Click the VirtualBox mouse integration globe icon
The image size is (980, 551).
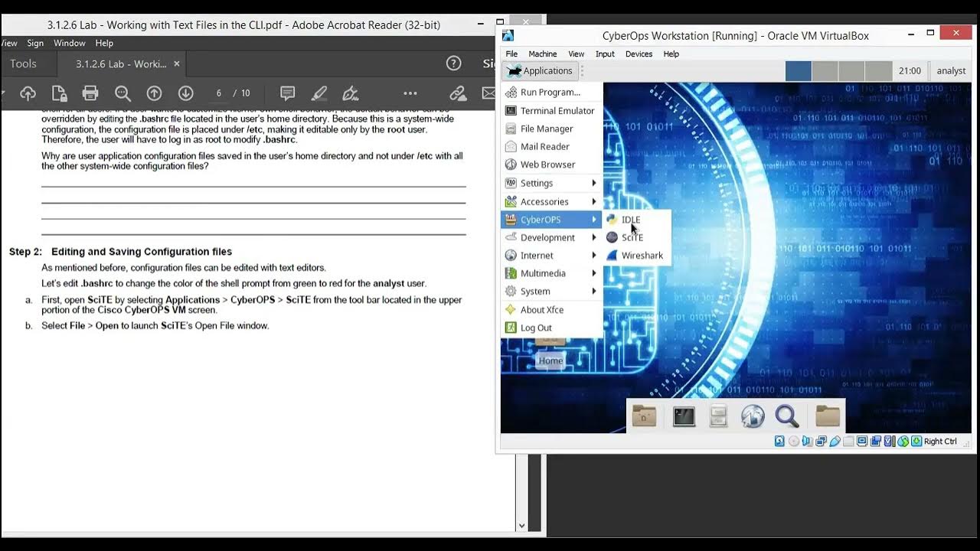coord(903,442)
